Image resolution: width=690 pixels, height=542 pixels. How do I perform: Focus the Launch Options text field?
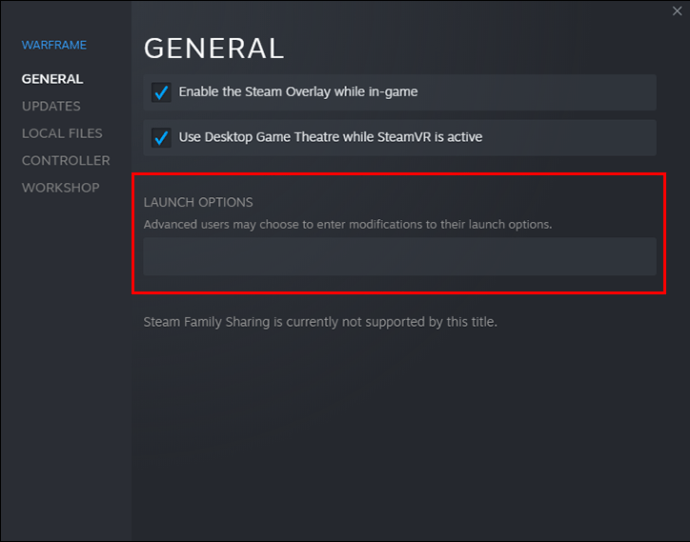399,257
